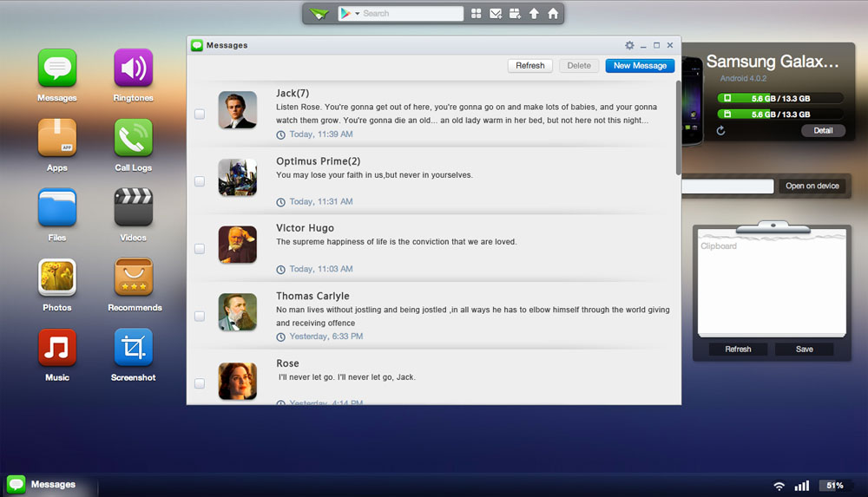Click the signal strength bars icon
Screen dimensions: 868x497
(x=802, y=486)
